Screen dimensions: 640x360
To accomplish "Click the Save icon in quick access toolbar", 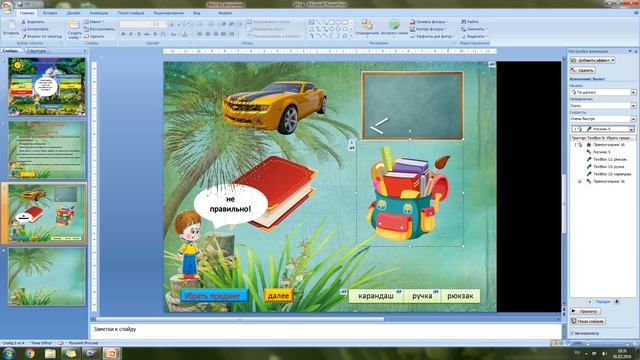I will (x=20, y=4).
